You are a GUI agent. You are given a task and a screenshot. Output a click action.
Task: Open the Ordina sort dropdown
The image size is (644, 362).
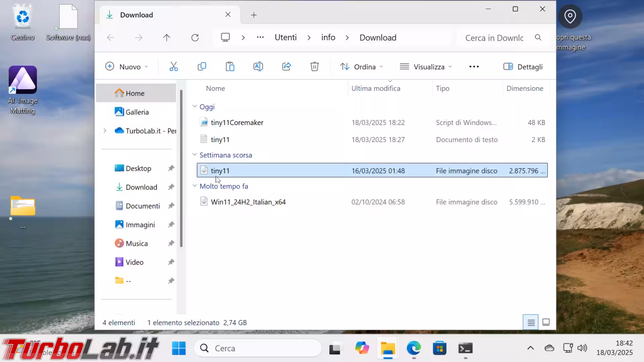[362, 67]
